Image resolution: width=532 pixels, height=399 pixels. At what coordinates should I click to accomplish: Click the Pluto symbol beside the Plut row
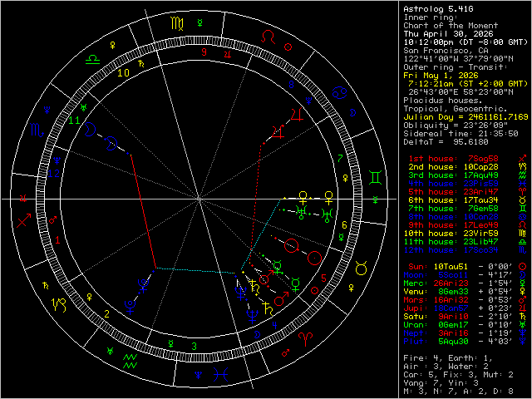point(523,342)
